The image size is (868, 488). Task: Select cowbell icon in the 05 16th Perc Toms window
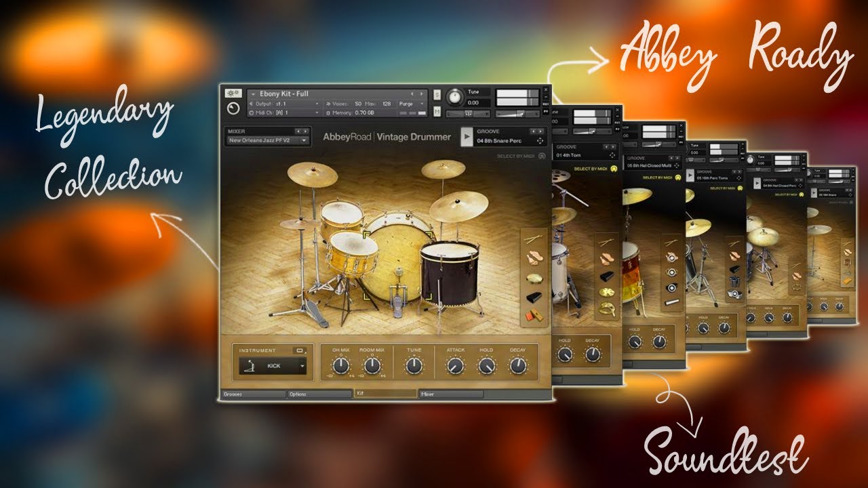point(734,268)
